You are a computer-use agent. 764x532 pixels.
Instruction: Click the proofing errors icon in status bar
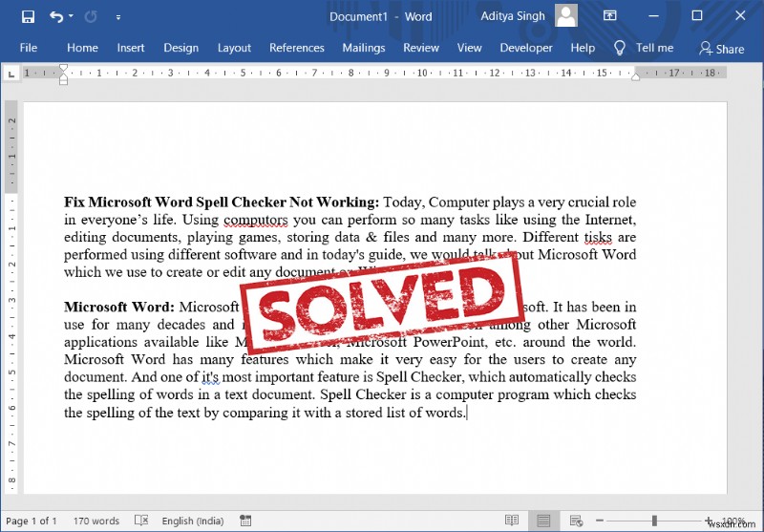pyautogui.click(x=141, y=521)
